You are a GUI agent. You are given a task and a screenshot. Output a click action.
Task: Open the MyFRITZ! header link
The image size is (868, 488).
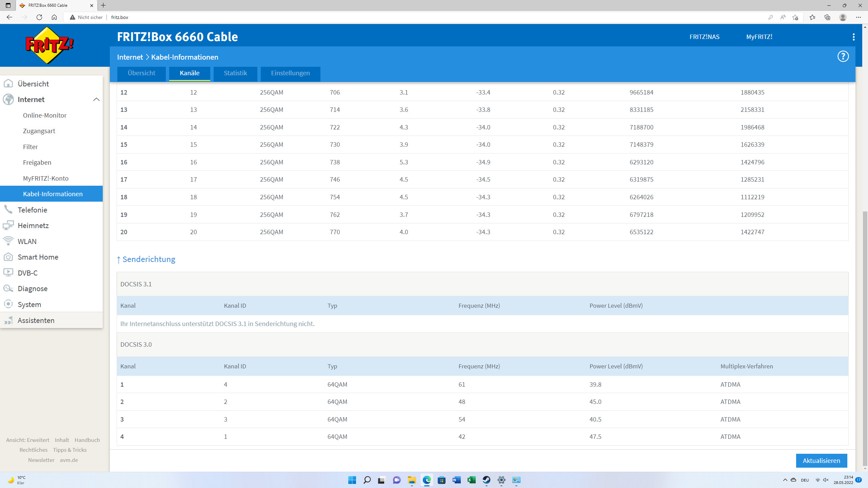click(759, 37)
